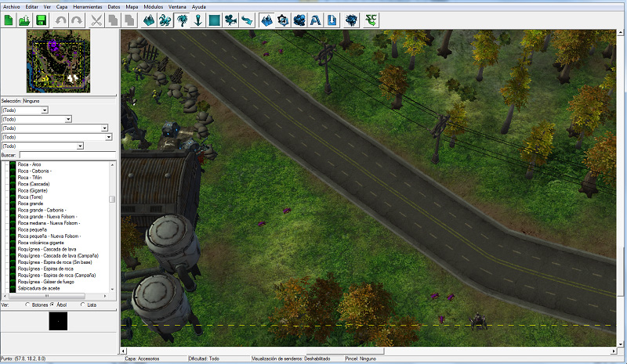Select Roquígnea - Géiser de fuego
This screenshot has height=364, width=627.
point(46,282)
